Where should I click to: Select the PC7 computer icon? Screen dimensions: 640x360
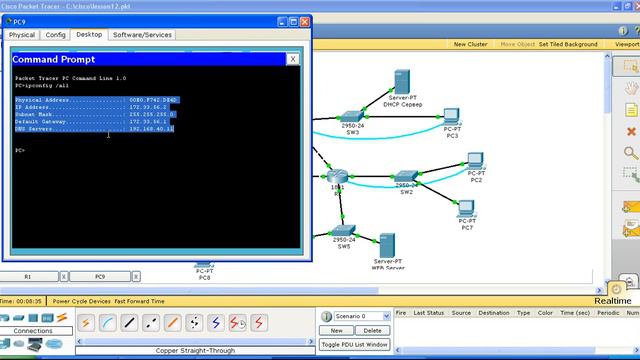click(x=466, y=209)
